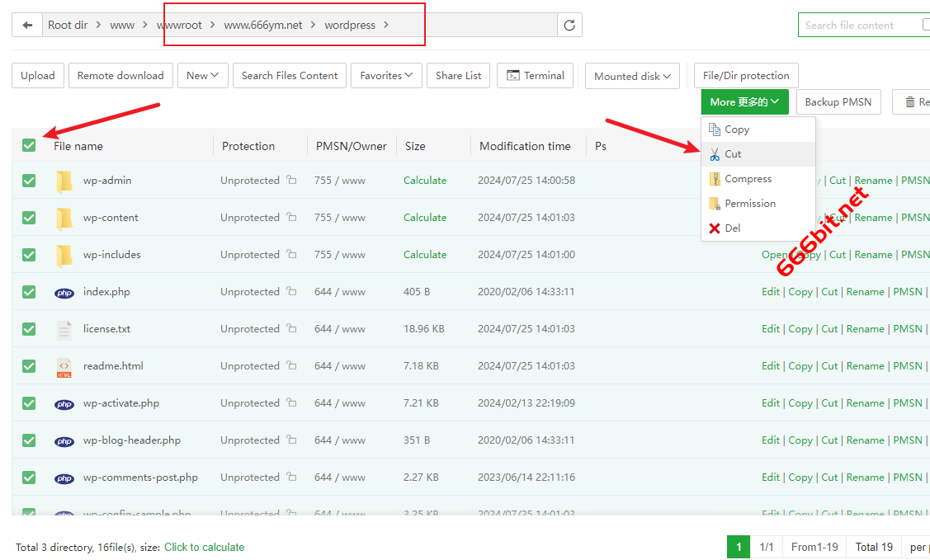Uncheck the wp-includes row checkbox
The height and width of the screenshot is (560, 930).
tap(29, 255)
